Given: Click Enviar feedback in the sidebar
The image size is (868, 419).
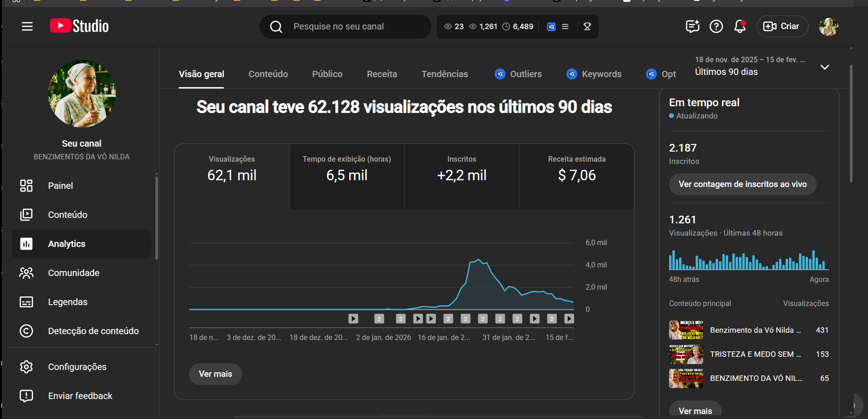Looking at the screenshot, I should click(82, 396).
